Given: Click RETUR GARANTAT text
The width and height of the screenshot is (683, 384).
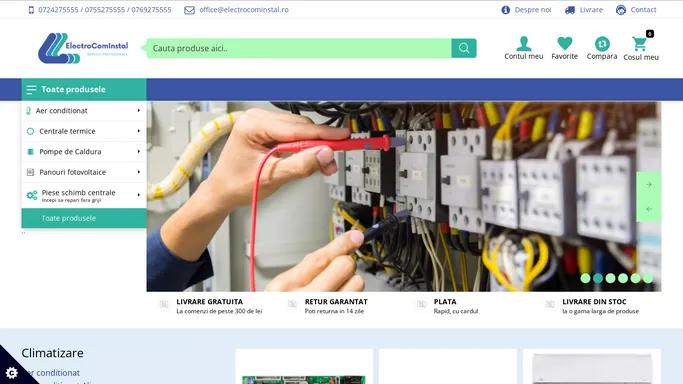Looking at the screenshot, I should pos(336,301).
